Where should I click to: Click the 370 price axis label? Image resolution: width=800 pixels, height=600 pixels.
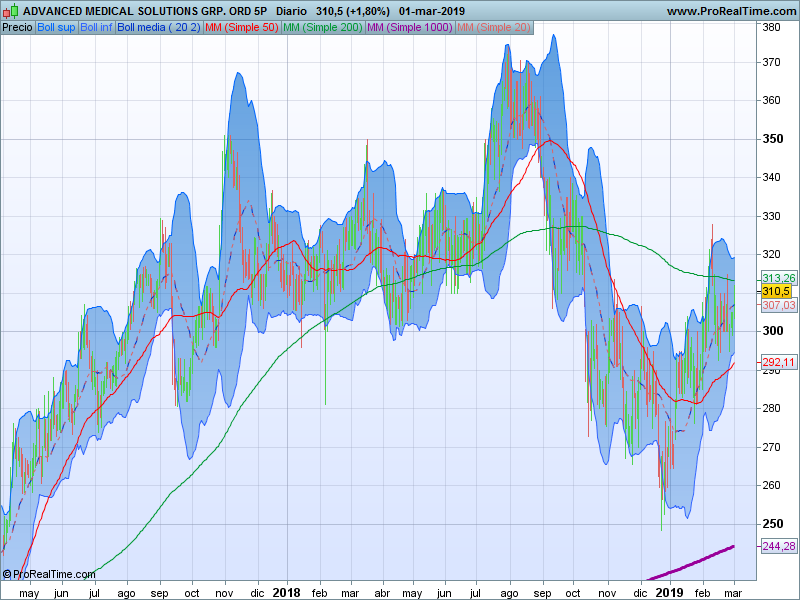pyautogui.click(x=771, y=62)
